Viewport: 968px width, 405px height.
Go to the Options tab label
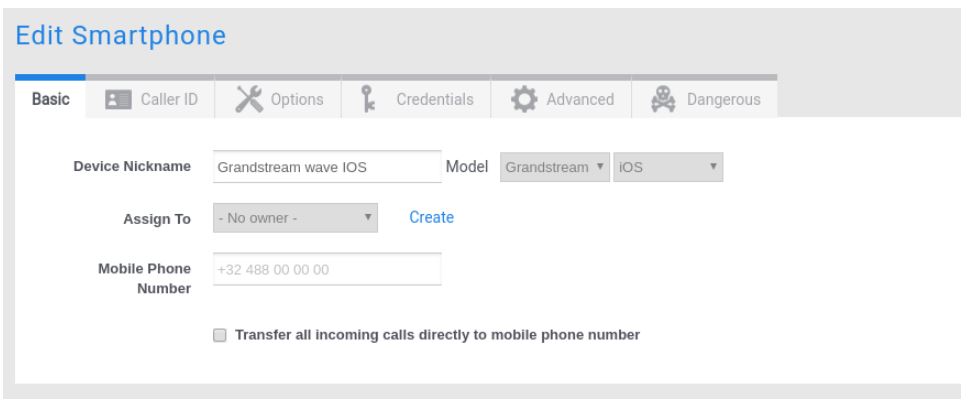[x=299, y=99]
